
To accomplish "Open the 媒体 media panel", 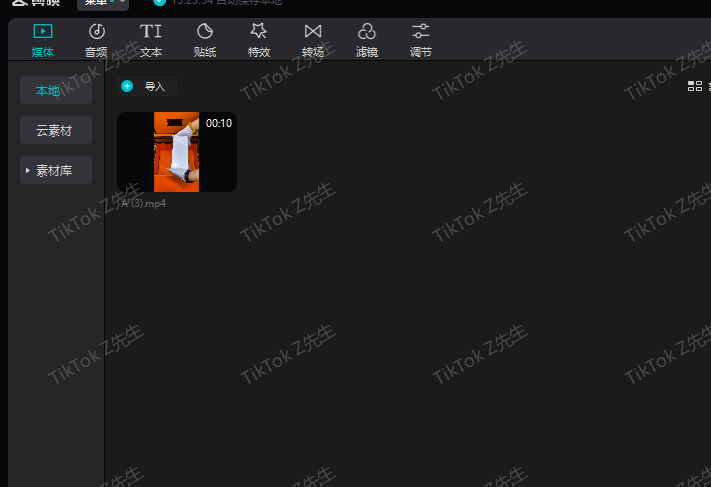I will coord(42,40).
